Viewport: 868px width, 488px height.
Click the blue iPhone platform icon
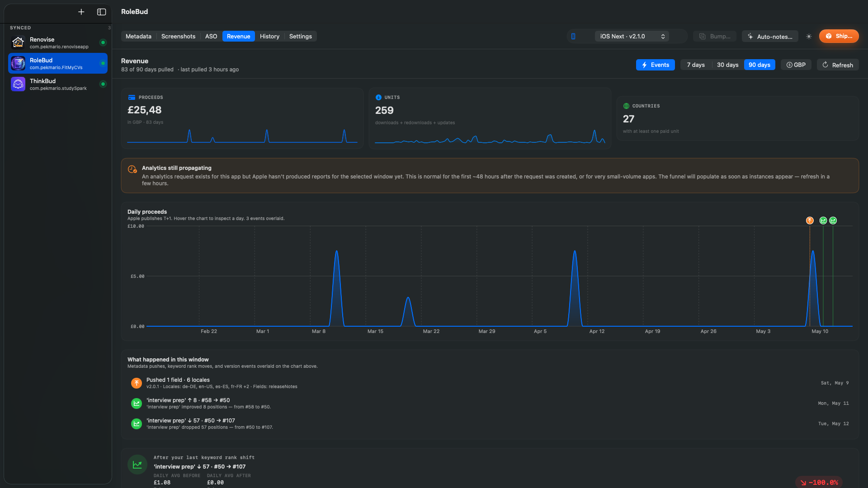[x=573, y=36]
